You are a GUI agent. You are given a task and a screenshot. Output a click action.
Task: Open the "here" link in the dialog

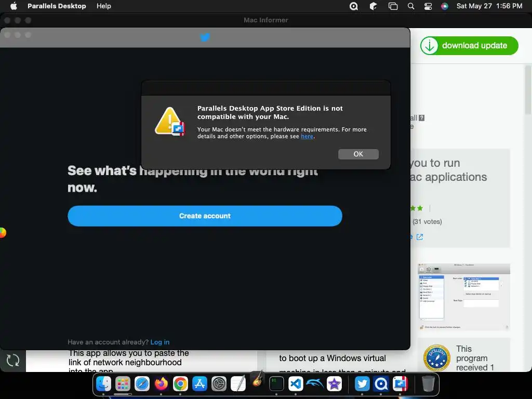click(307, 137)
